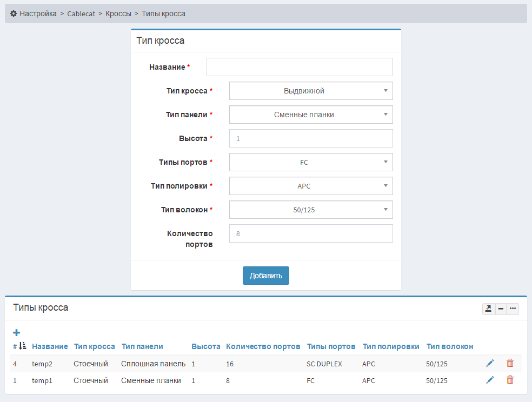Image resolution: width=532 pixels, height=402 pixels.
Task: Open the Типы портов dropdown
Action: pos(311,162)
